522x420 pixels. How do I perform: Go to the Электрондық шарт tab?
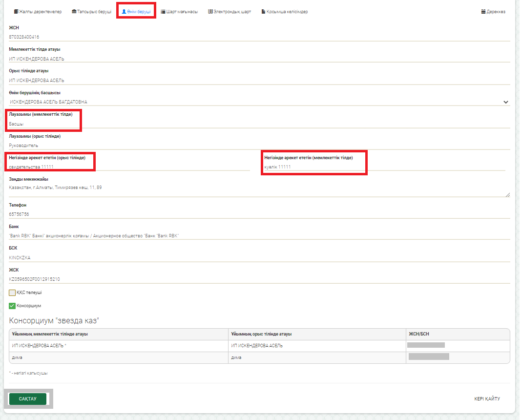230,11
